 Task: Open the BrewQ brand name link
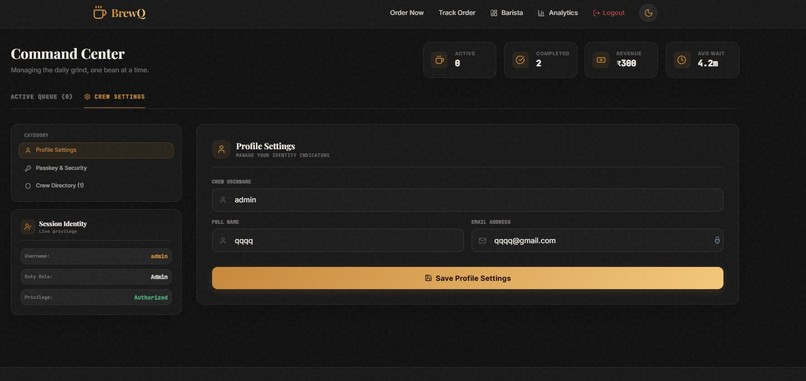pos(128,13)
